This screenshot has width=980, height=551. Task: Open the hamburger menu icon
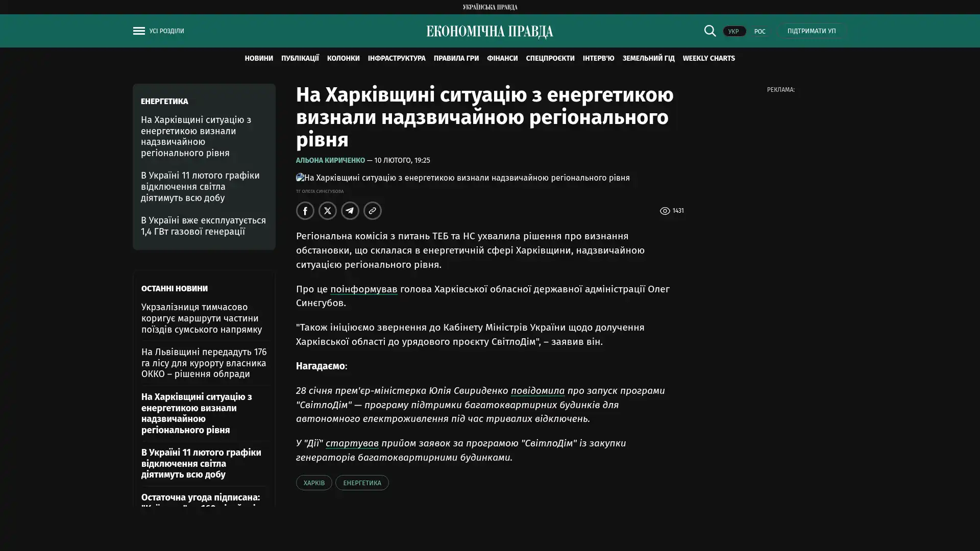139,31
